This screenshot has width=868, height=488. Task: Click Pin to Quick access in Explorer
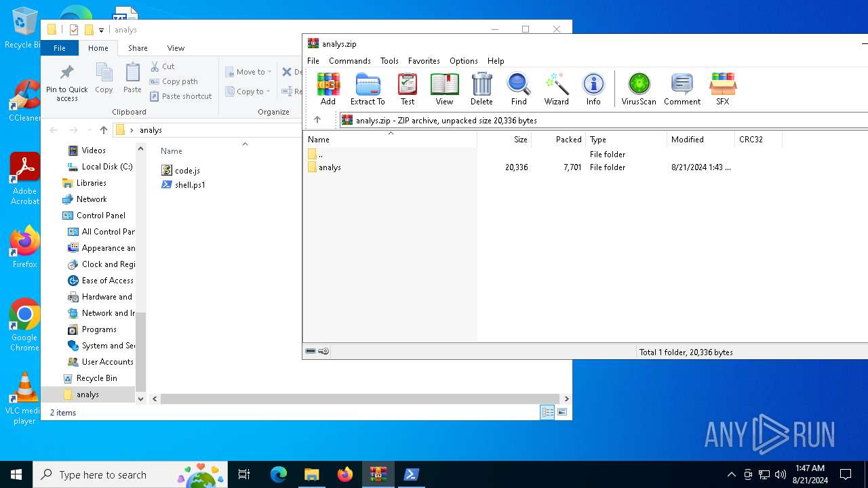(67, 83)
